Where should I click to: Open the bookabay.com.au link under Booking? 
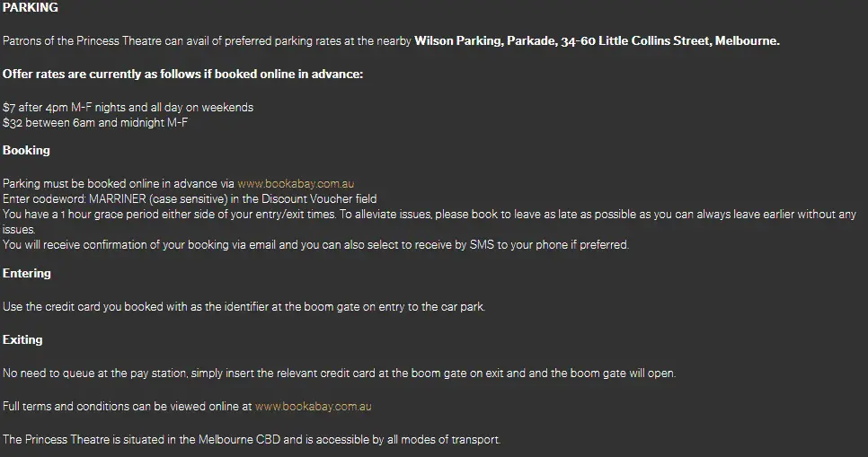(x=296, y=184)
